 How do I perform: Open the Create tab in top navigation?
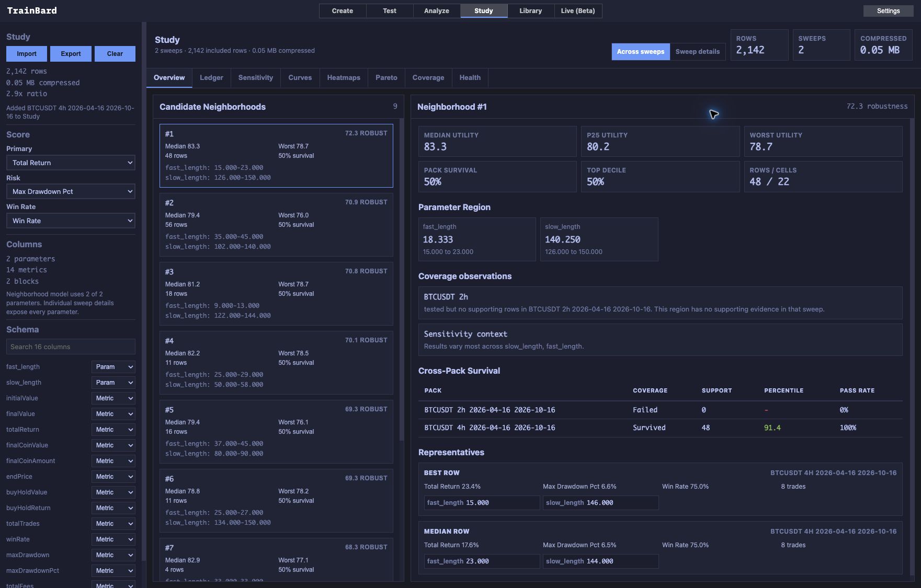343,11
